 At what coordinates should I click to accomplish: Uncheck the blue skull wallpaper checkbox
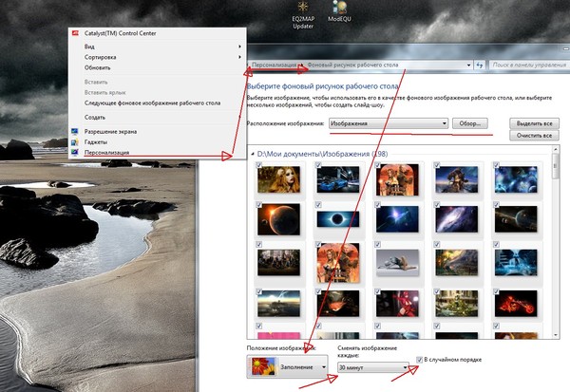click(x=496, y=244)
